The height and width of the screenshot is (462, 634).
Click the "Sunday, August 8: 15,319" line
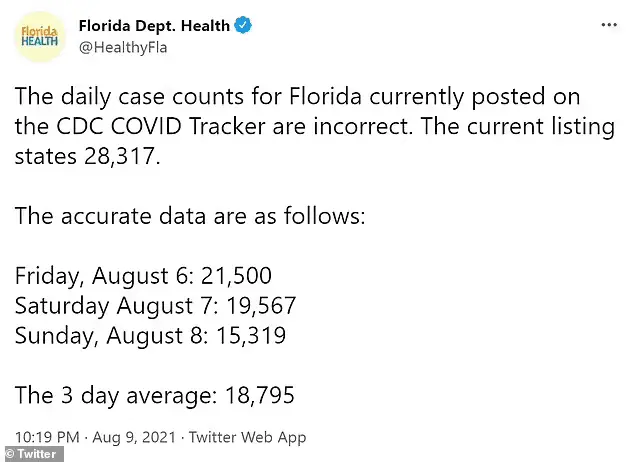point(150,335)
